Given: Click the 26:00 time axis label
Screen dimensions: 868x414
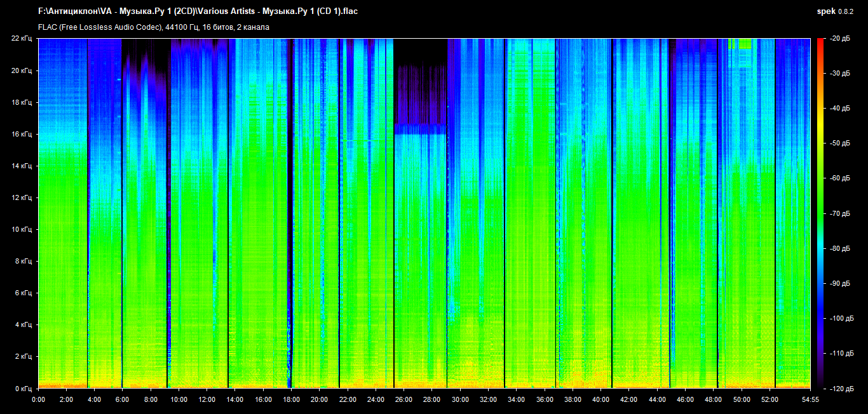Looking at the screenshot, I should (403, 399).
